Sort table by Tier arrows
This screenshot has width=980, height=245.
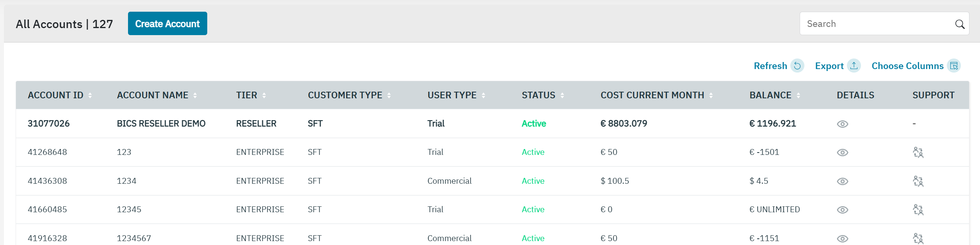[x=264, y=96]
